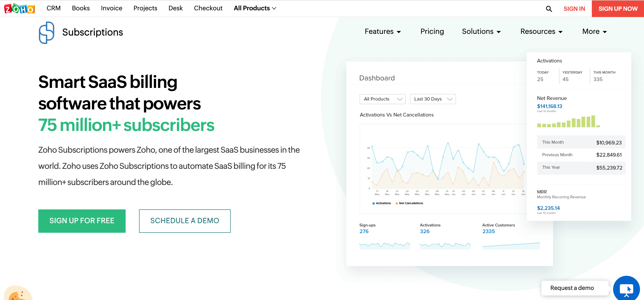The height and width of the screenshot is (300, 644).
Task: Click the cookie icon at bottom left
Action: 18,293
